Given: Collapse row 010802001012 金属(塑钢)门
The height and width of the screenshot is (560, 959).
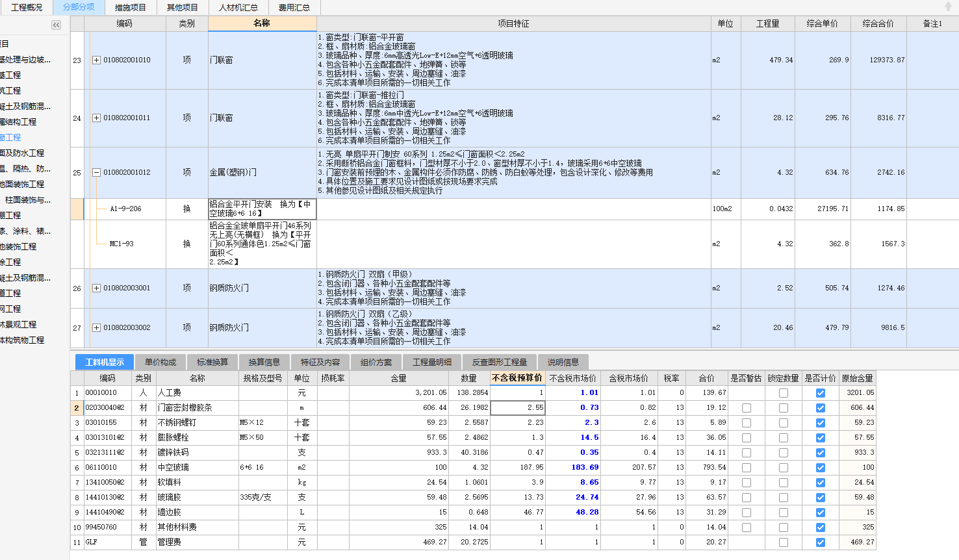Looking at the screenshot, I should click(96, 173).
